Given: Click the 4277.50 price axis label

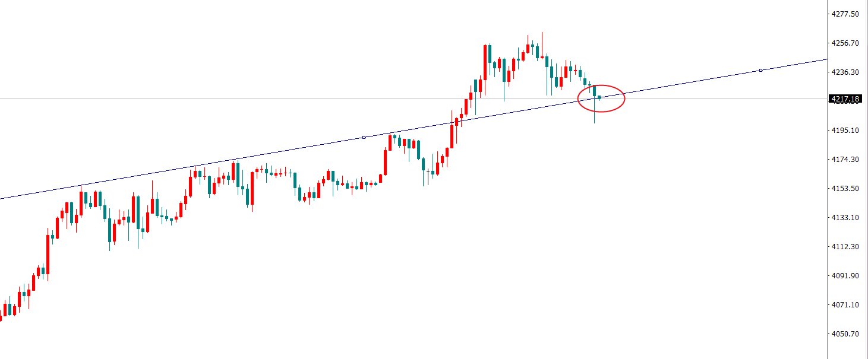Looking at the screenshot, I should tap(847, 14).
